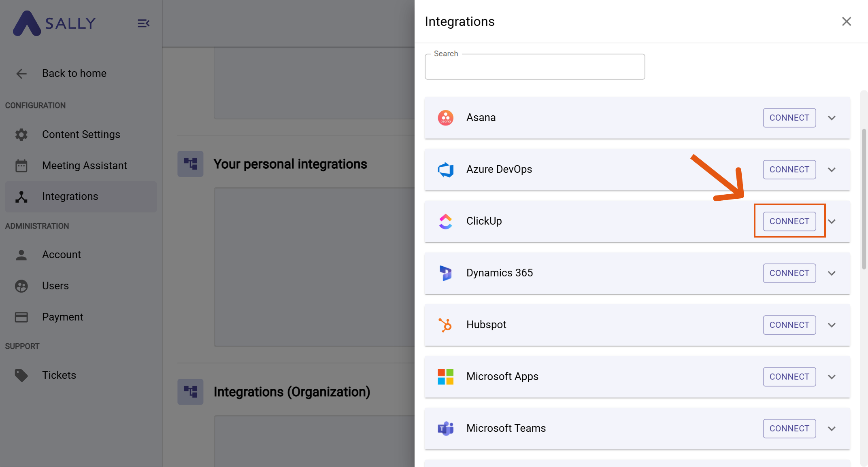The width and height of the screenshot is (868, 467).
Task: Click the CONFIGURATION section label
Action: point(35,106)
